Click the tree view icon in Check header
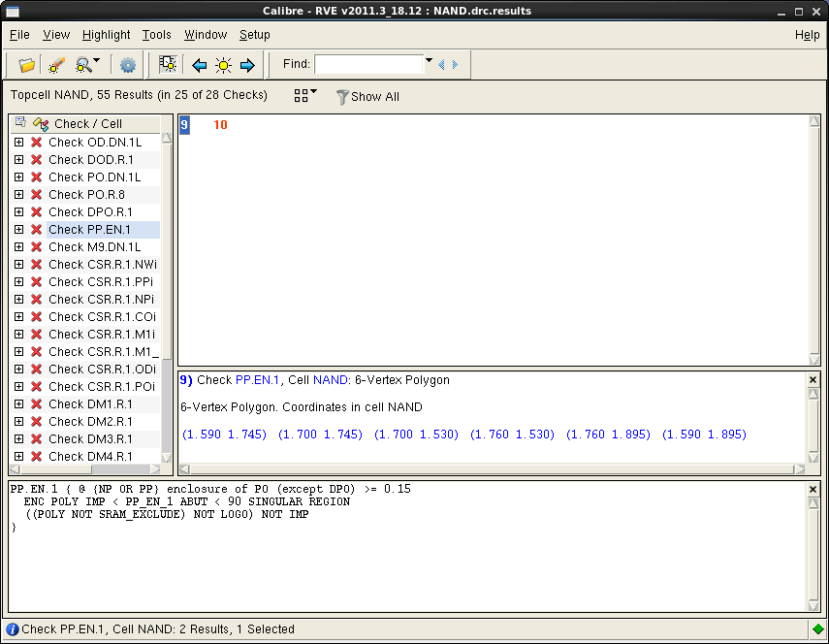829x644 pixels. coord(20,122)
